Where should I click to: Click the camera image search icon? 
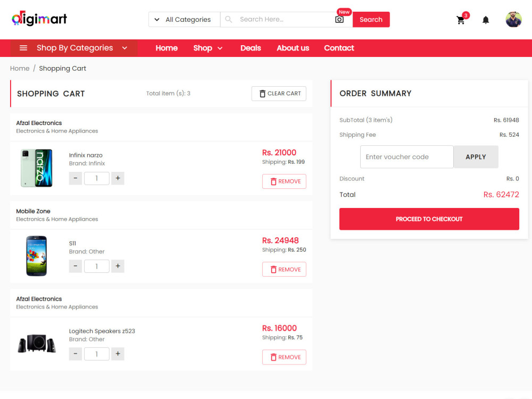pos(339,19)
